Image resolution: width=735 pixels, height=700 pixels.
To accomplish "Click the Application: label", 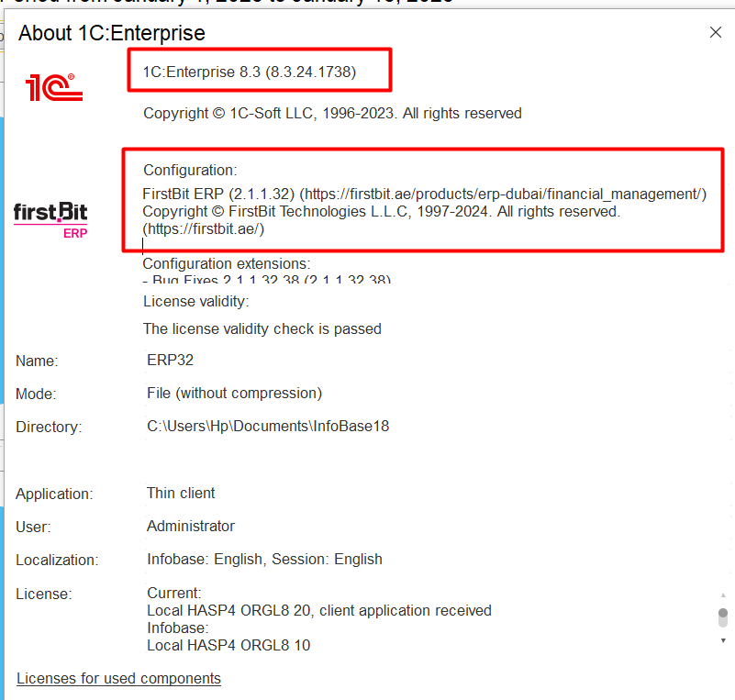I will click(x=54, y=494).
